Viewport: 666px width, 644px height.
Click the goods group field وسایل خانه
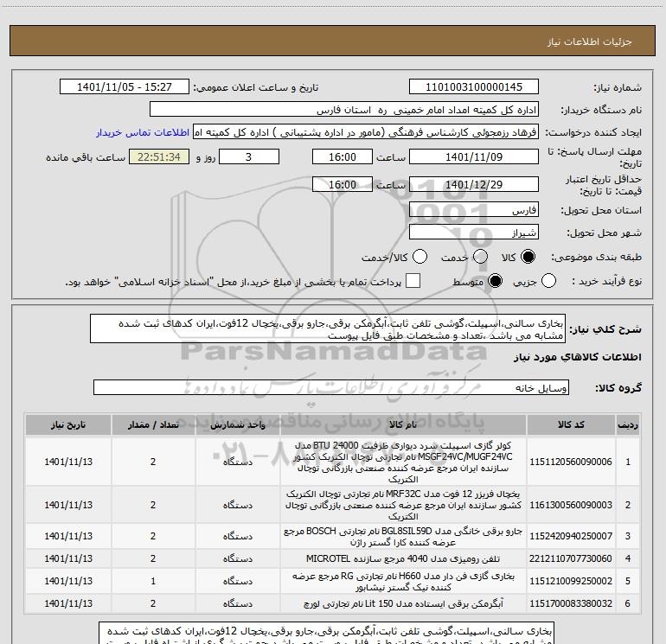point(331,387)
